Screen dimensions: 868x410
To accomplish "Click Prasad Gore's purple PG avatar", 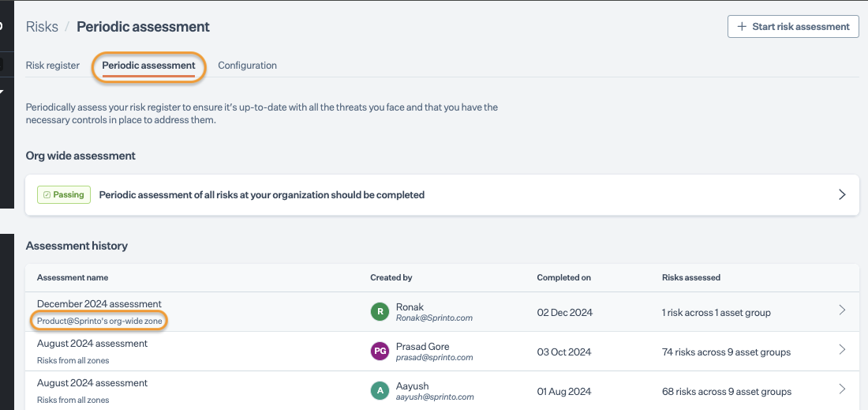I will (x=380, y=352).
